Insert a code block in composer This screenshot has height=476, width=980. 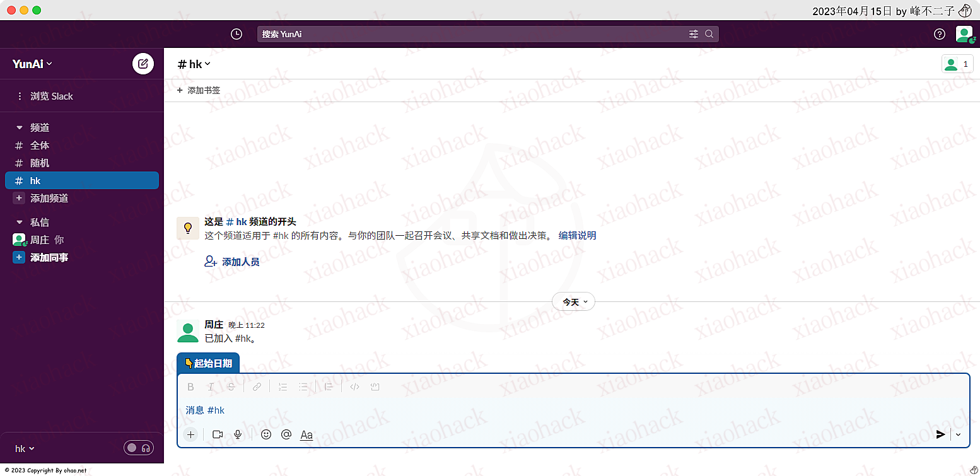[375, 387]
